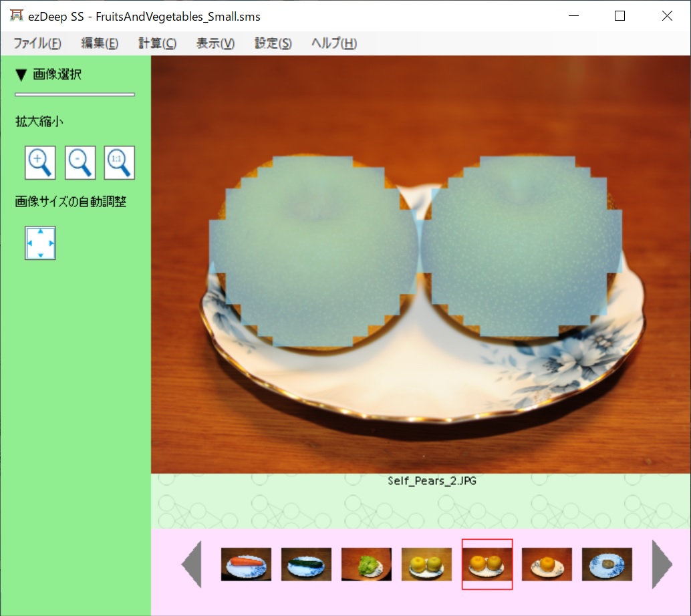Select the carrot thumbnail
Viewport: 691px width, 616px height.
tap(246, 565)
